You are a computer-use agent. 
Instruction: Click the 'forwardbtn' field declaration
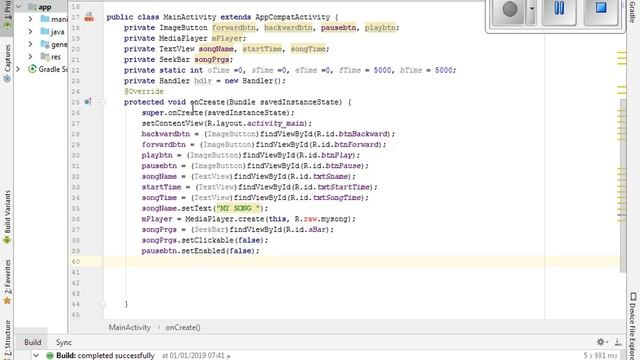point(234,28)
